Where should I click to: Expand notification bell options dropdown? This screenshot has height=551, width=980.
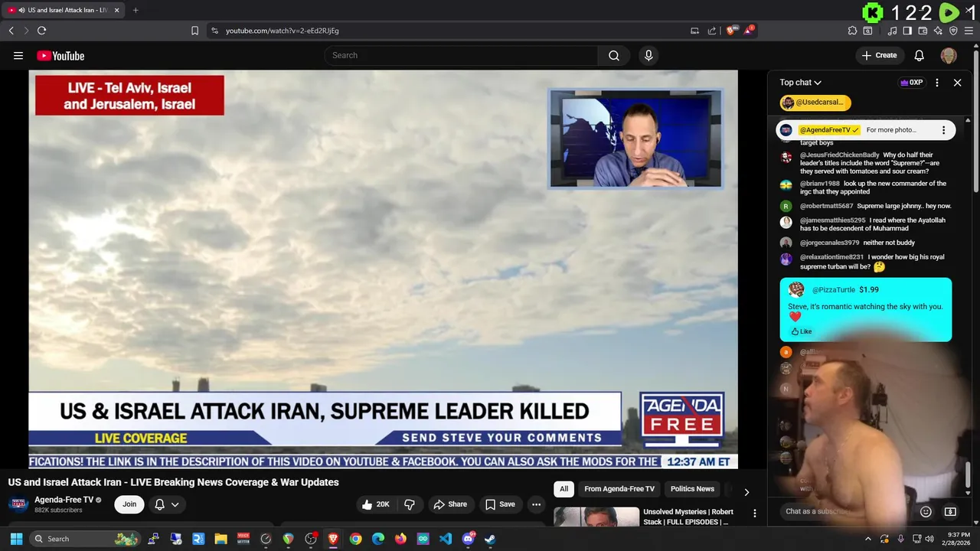(175, 504)
